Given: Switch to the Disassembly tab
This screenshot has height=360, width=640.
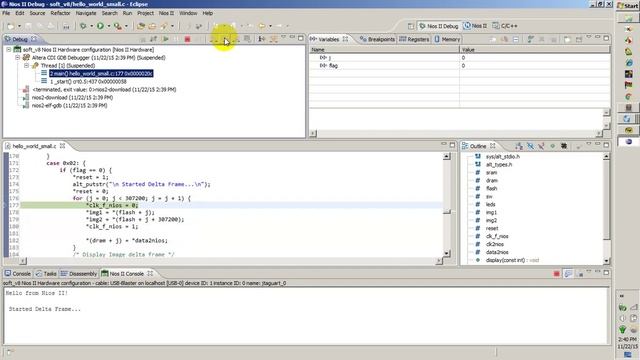Looking at the screenshot, I should (x=79, y=273).
